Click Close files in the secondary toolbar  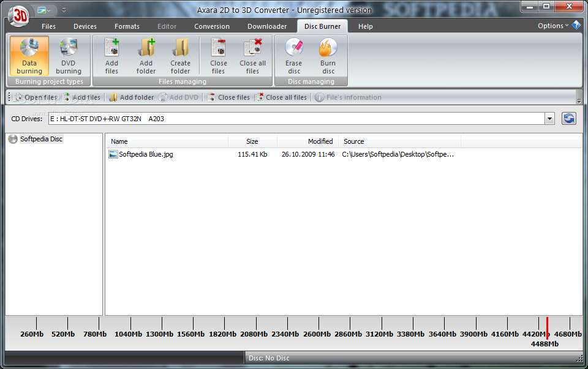coord(228,97)
